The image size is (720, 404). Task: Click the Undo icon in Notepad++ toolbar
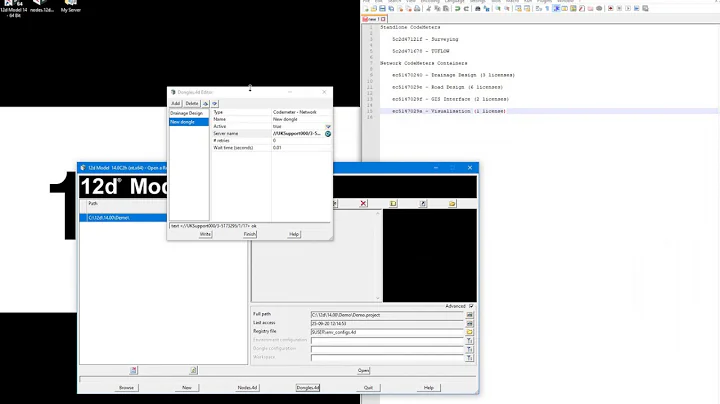tap(457, 9)
